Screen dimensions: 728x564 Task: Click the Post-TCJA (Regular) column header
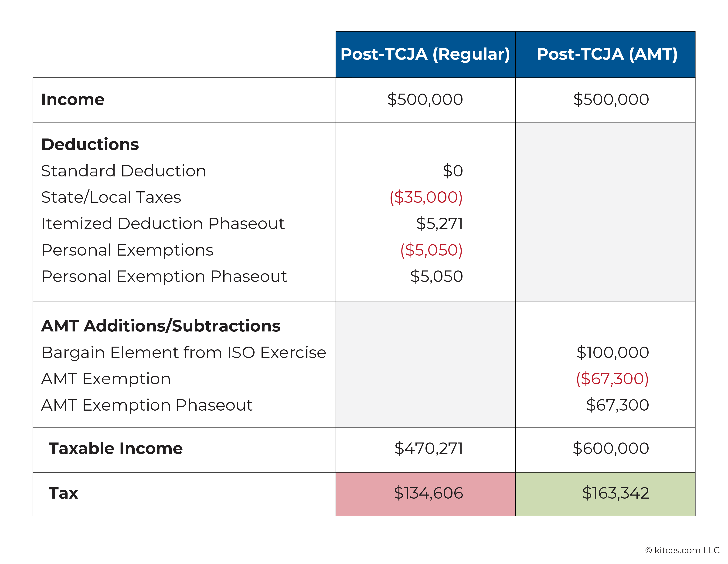click(425, 54)
